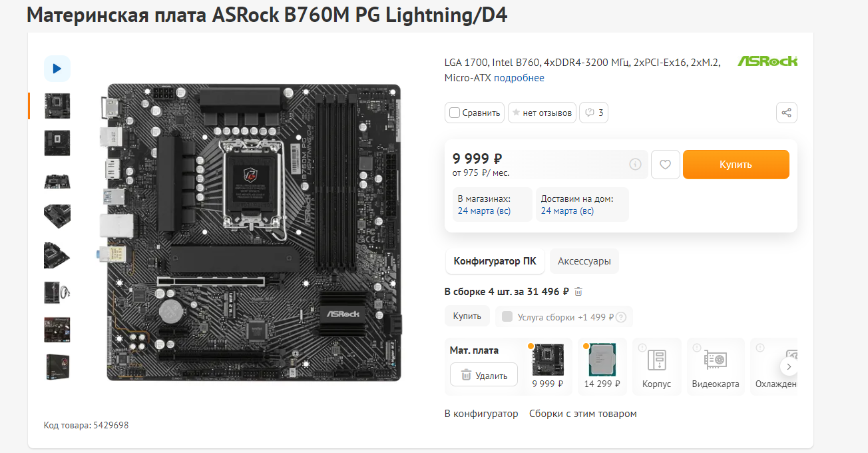Viewport: 868px width, 453px height.
Task: Click the share icon button
Action: point(787,113)
